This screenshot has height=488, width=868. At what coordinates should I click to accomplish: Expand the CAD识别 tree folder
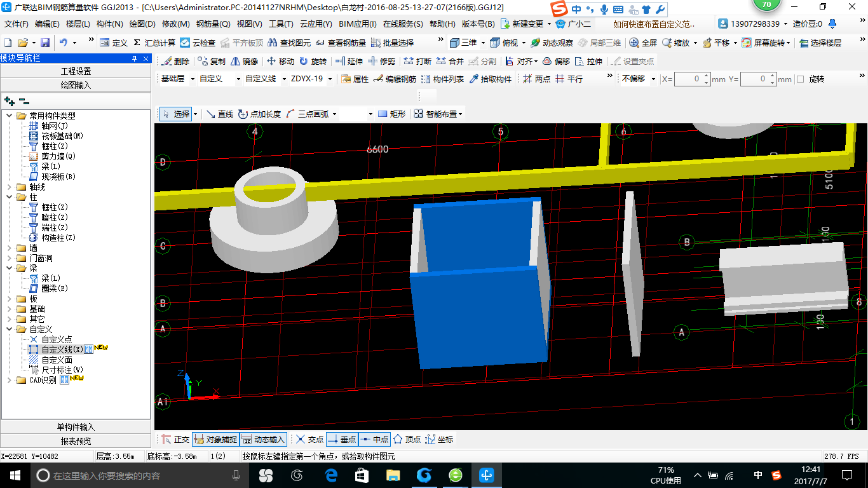click(x=10, y=380)
